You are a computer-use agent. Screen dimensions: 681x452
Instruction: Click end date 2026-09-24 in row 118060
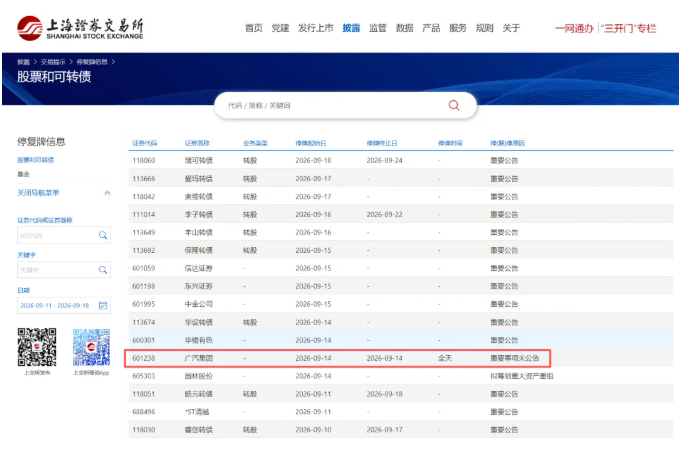click(384, 161)
